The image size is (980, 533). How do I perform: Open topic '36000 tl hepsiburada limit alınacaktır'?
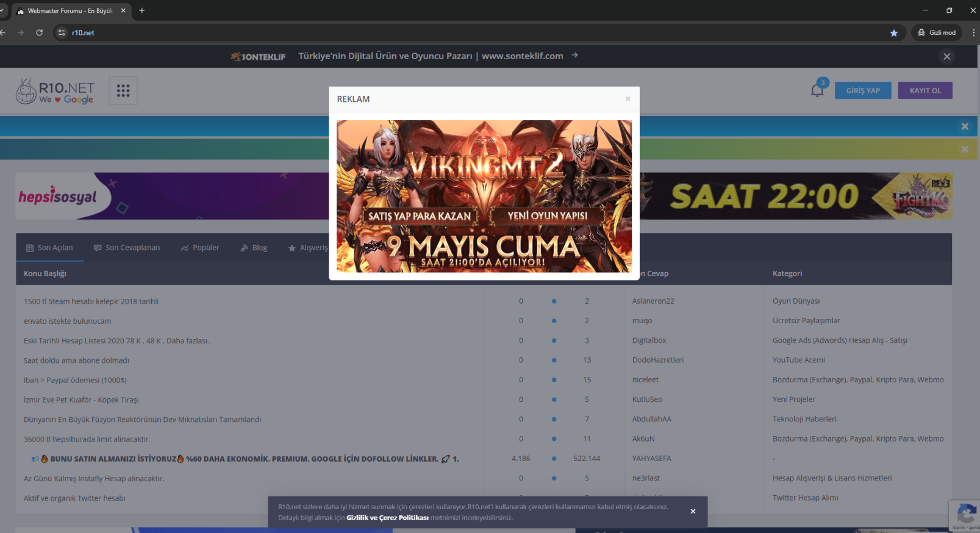coord(87,439)
